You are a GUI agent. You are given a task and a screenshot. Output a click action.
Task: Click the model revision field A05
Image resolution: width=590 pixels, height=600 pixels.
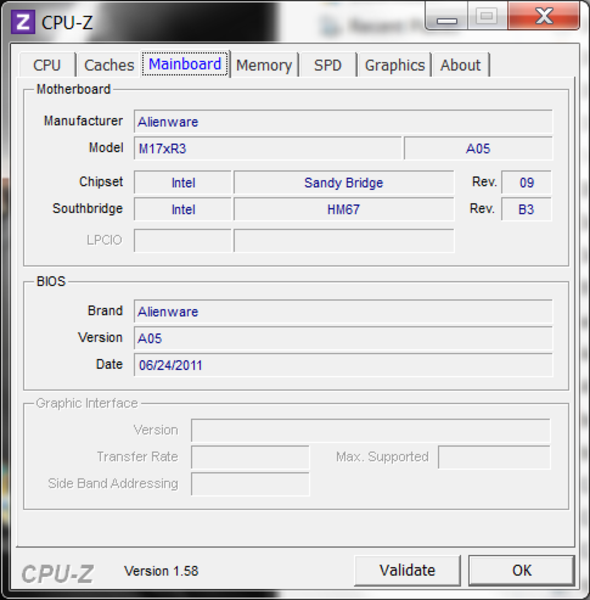pos(478,148)
